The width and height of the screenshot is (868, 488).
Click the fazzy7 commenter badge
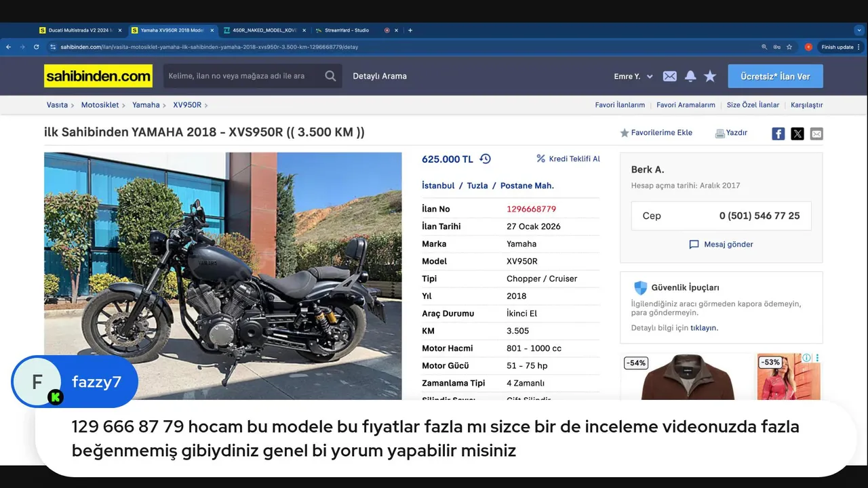(x=75, y=382)
